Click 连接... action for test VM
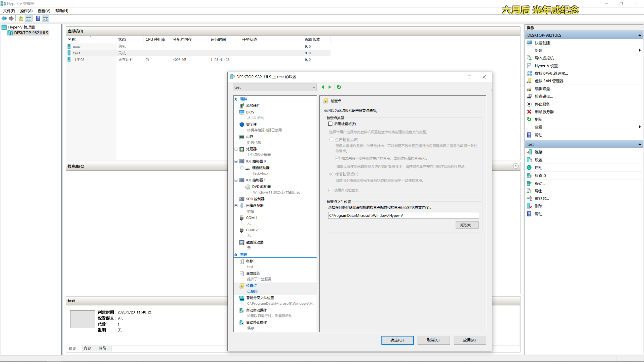644x362 pixels. [x=540, y=152]
